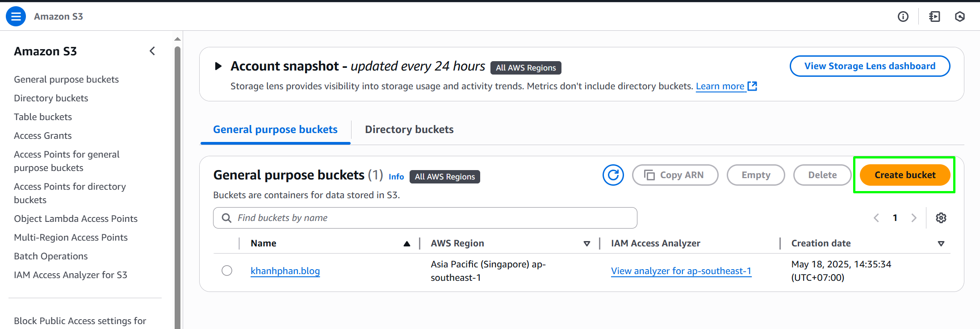Sort by AWS Region column arrow
Image resolution: width=980 pixels, height=329 pixels.
(587, 243)
